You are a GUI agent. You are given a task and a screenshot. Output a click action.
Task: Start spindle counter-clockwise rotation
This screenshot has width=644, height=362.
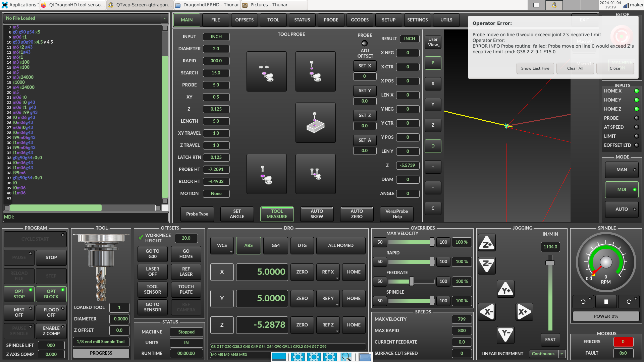583,302
